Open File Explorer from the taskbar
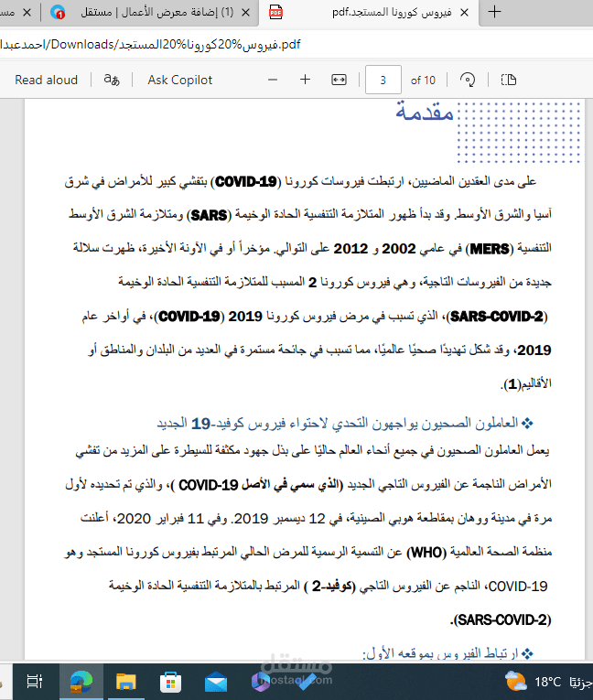The image size is (593, 700). [126, 682]
